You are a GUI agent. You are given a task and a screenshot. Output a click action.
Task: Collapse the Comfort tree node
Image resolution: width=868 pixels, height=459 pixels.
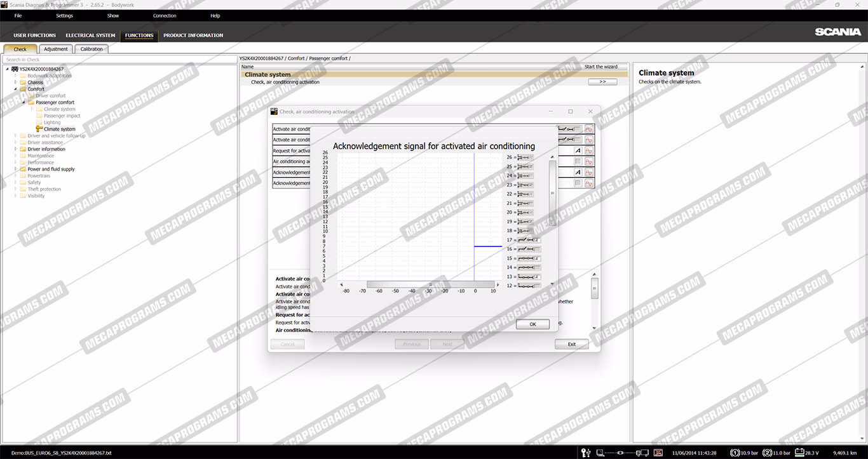click(16, 89)
